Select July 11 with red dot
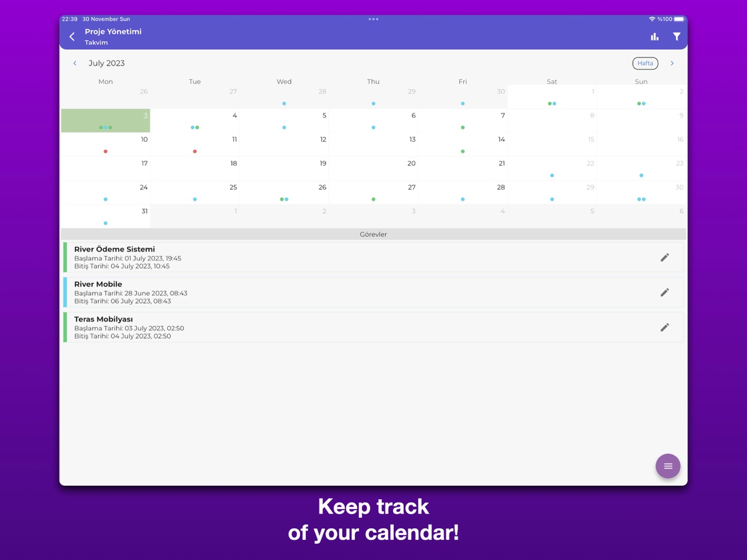Viewport: 747px width, 560px height. 195,144
